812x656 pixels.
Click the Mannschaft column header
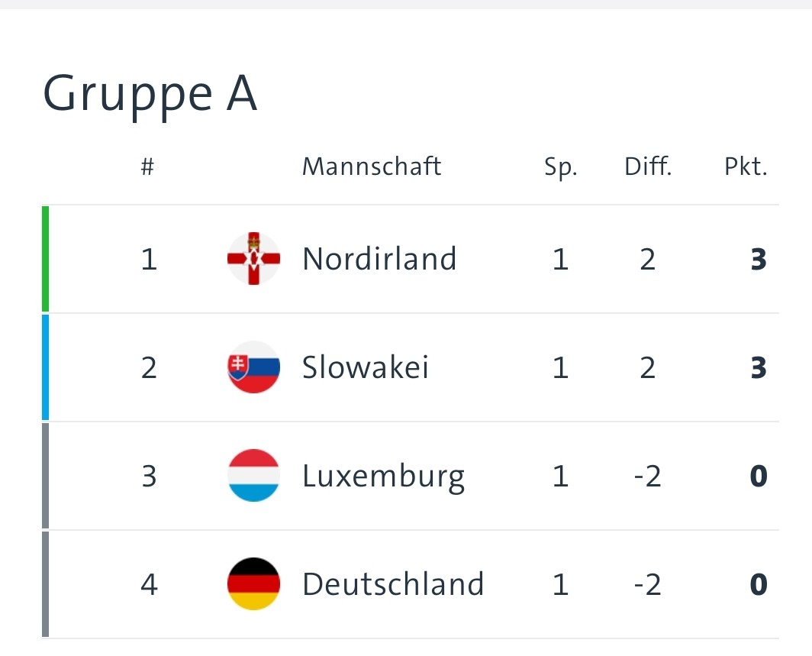372,166
